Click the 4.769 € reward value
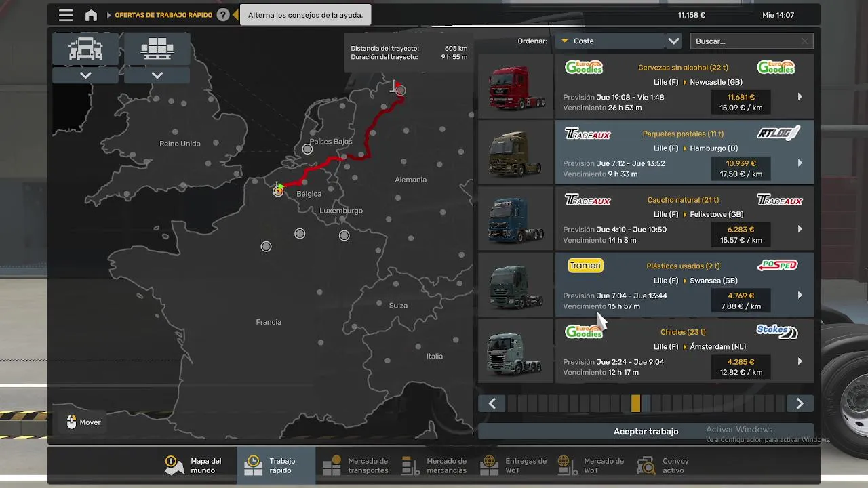Screen dimensions: 868x488 point(741,296)
